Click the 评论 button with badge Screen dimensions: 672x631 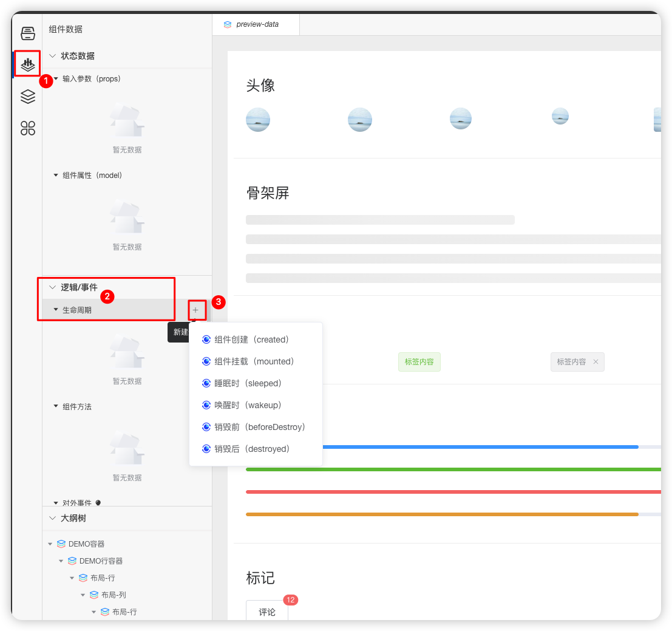coord(267,612)
